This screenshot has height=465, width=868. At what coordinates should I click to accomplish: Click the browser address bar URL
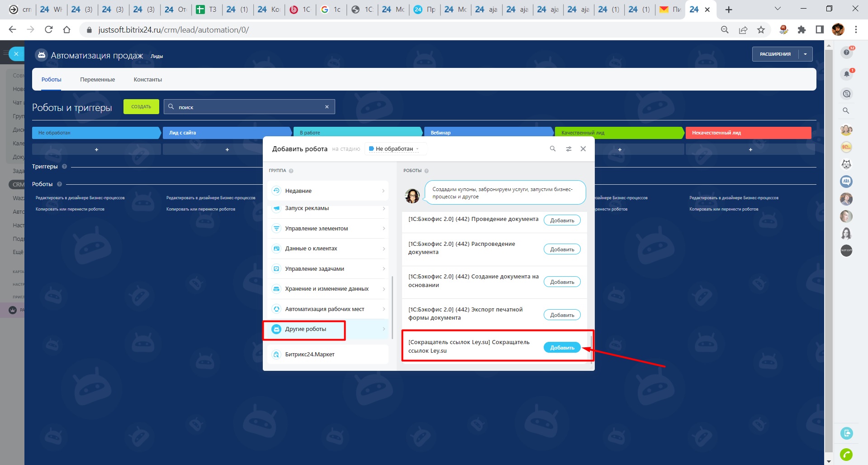click(x=174, y=30)
